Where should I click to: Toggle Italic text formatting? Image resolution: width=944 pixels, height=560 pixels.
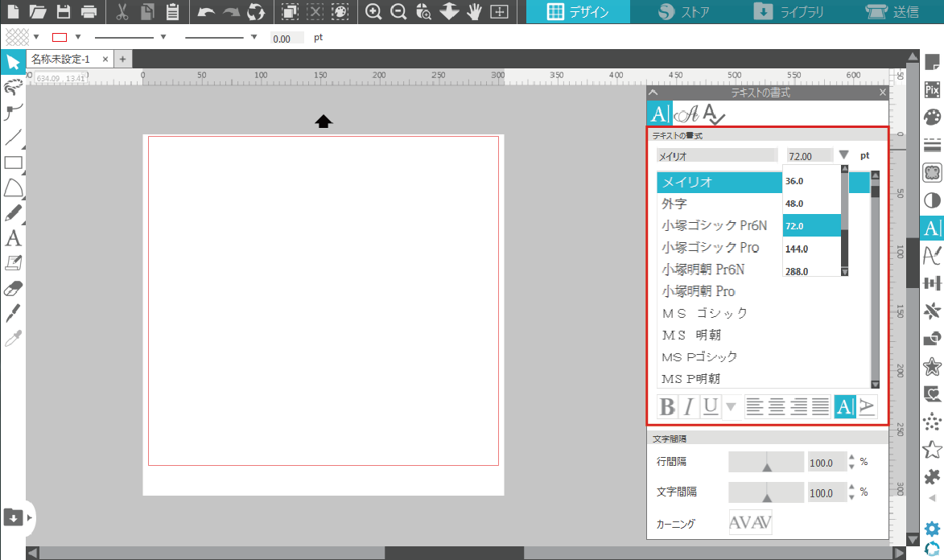(688, 407)
